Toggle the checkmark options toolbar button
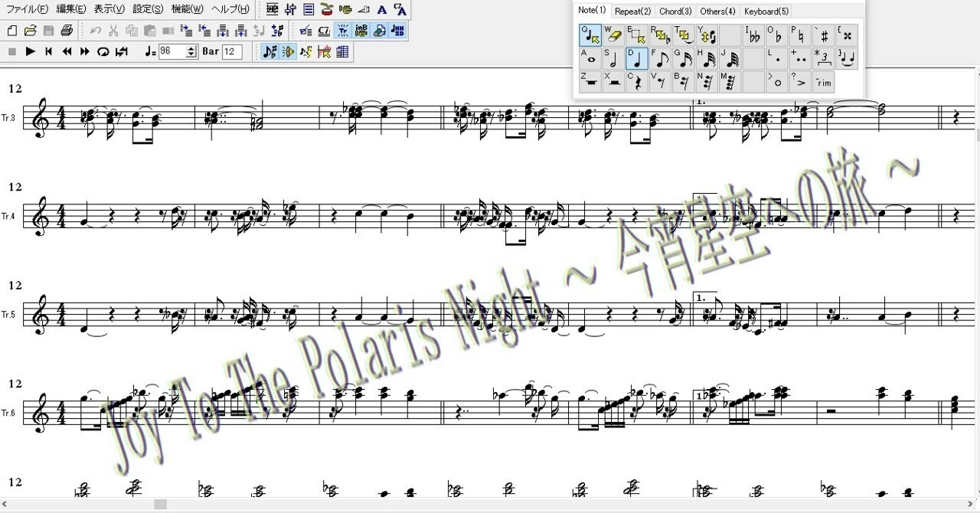The image size is (980, 513). pos(305,31)
